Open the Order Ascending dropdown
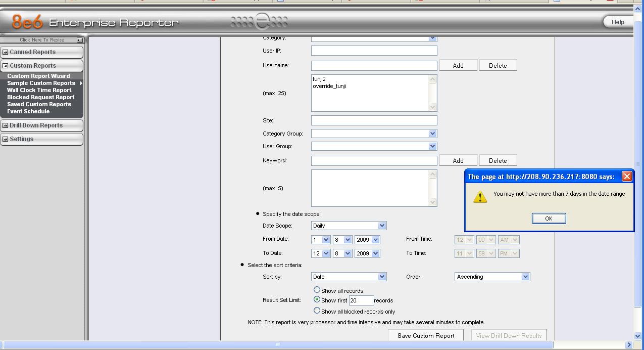 pos(525,277)
